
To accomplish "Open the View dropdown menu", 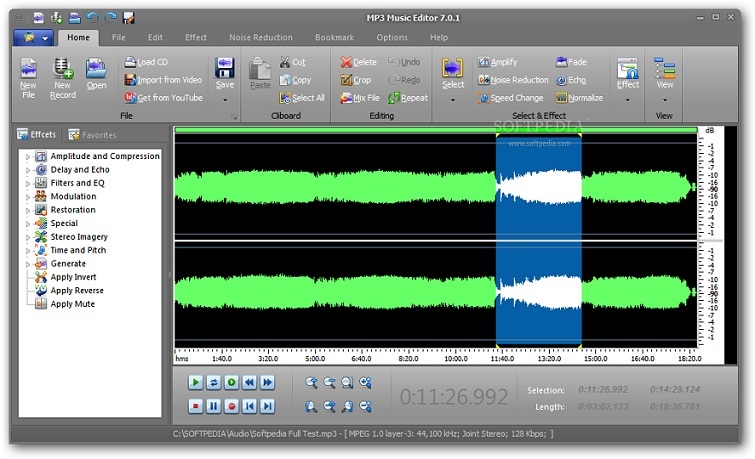I will 664,100.
